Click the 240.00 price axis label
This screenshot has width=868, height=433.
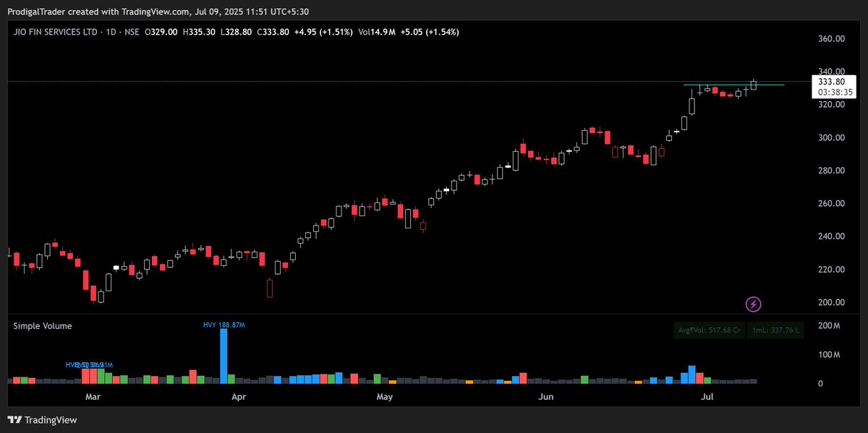point(831,236)
